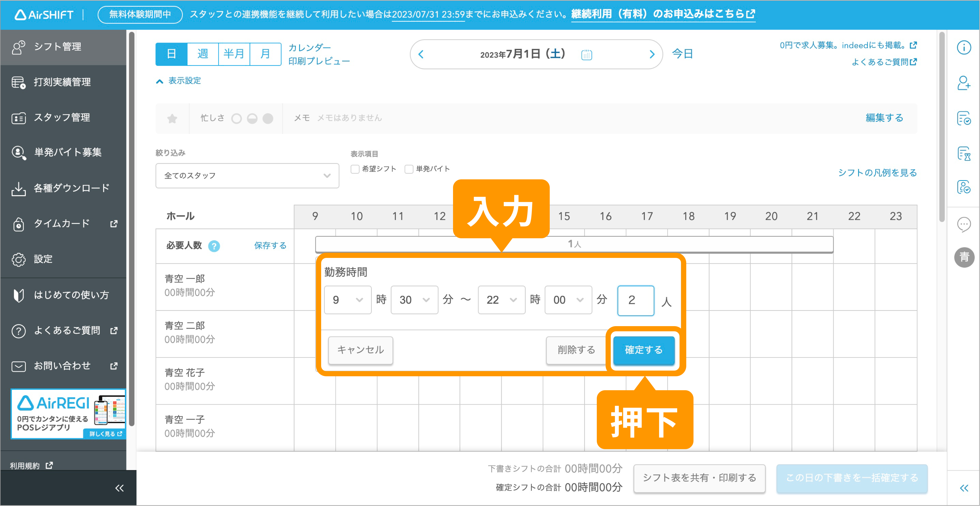Open the chat bubble icon
980x506 pixels.
point(964,225)
